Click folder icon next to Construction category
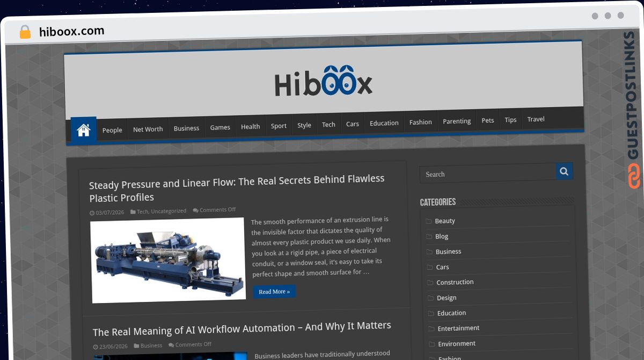Image resolution: width=644 pixels, height=360 pixels. click(431, 283)
